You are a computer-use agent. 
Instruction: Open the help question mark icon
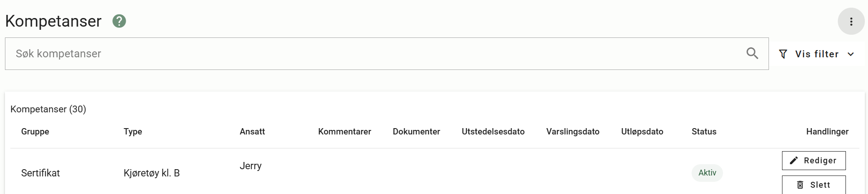click(119, 21)
